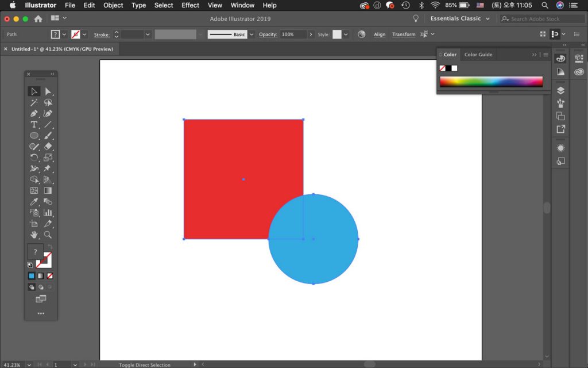Select the Puppet Warp pin tool
The height and width of the screenshot is (368, 588).
tap(48, 168)
